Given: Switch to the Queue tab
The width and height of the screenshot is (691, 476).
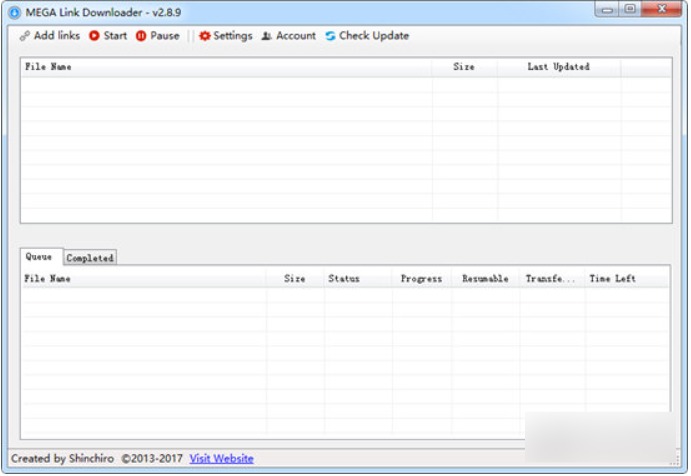Looking at the screenshot, I should coord(39,257).
